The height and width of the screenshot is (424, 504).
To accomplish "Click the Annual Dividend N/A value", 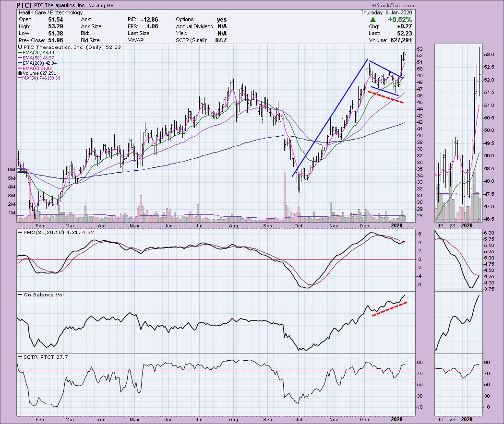I will tap(222, 26).
